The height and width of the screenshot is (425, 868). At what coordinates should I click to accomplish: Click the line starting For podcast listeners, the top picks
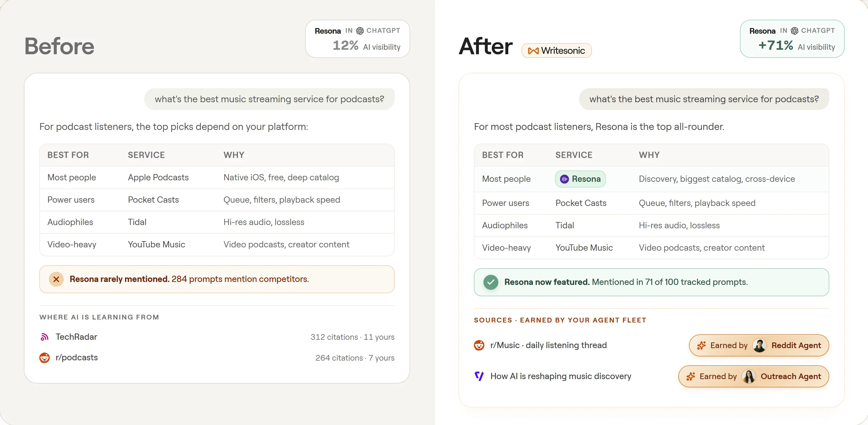click(x=174, y=127)
